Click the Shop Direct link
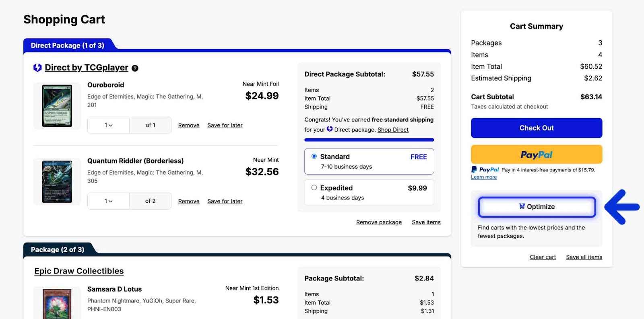The image size is (644, 319). (393, 130)
